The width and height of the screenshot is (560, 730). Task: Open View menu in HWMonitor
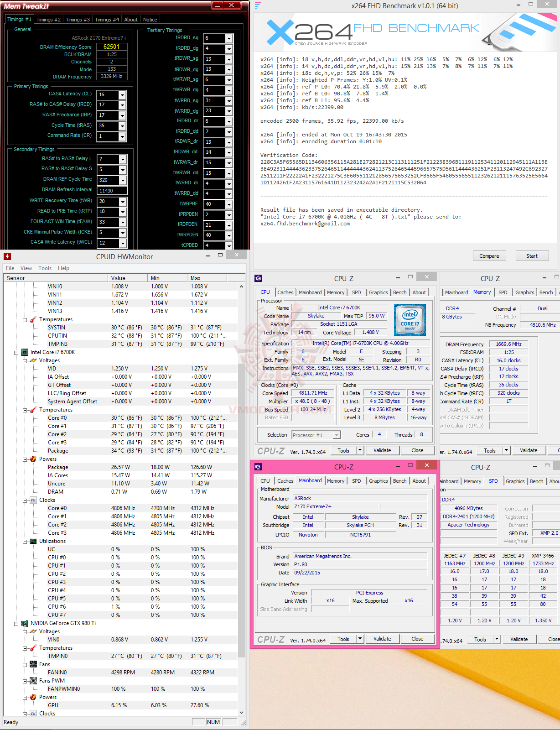point(26,268)
